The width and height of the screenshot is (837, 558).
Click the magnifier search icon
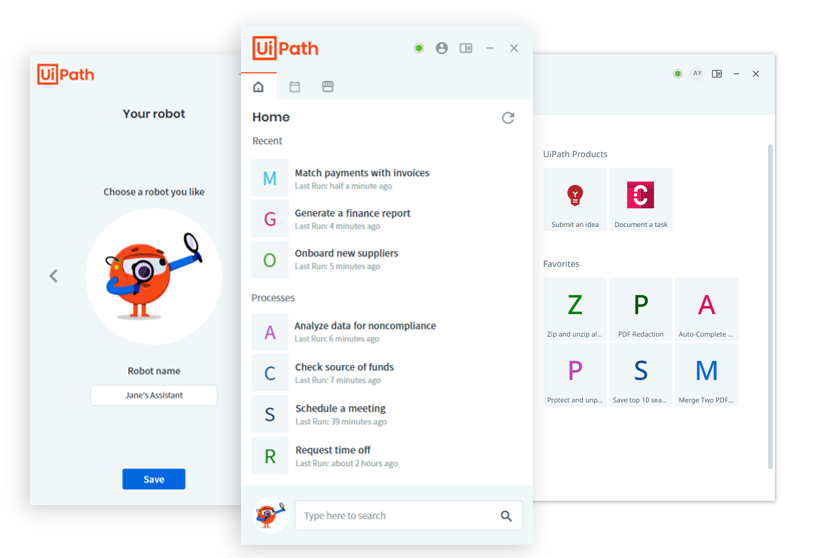pyautogui.click(x=506, y=516)
